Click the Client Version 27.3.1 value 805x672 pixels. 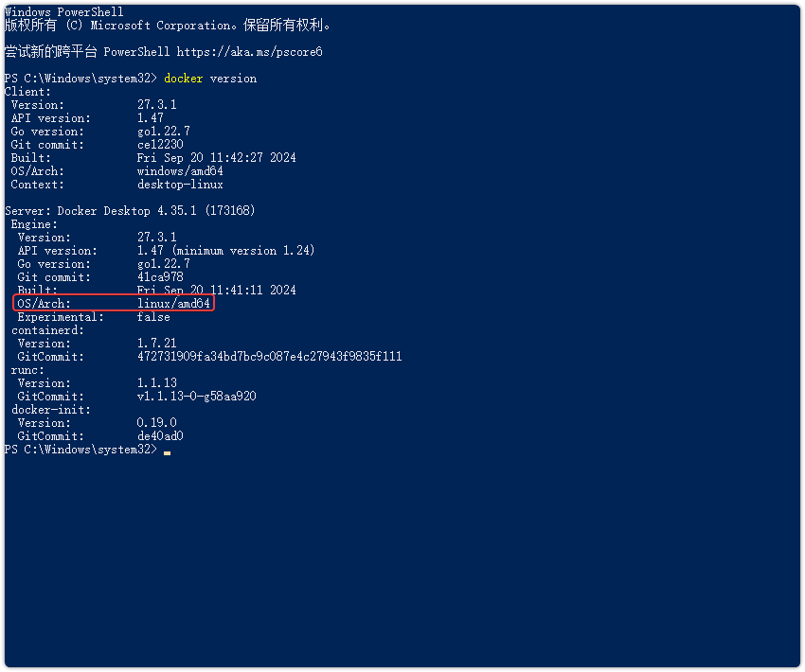156,105
